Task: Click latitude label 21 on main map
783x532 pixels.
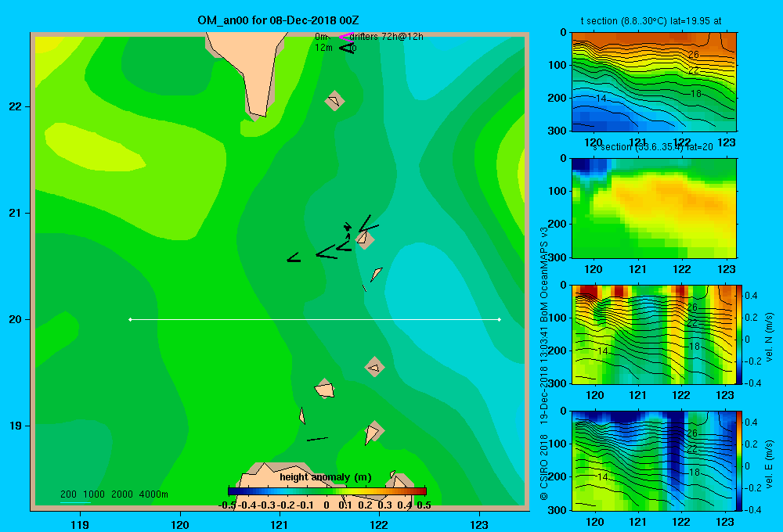Action: (16, 213)
